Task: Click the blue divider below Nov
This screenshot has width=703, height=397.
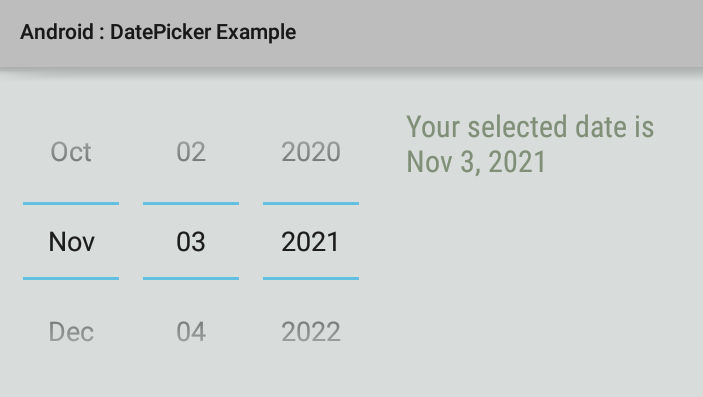Action: [71, 279]
